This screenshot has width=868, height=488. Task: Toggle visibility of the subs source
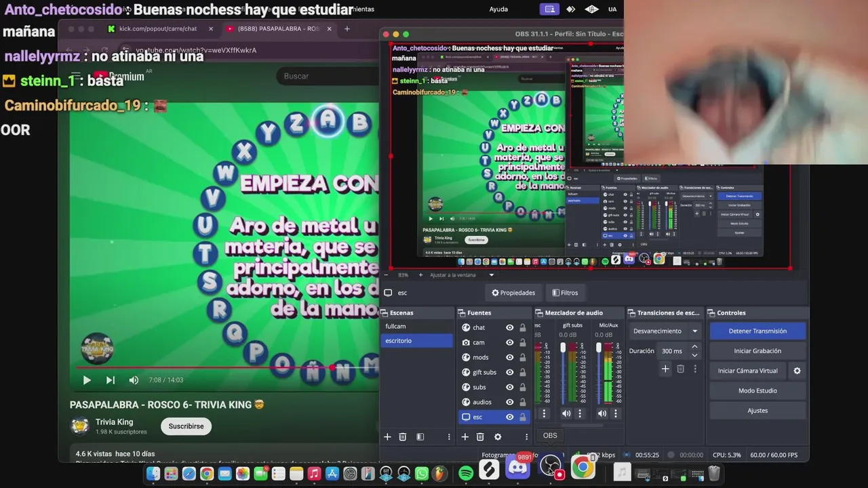click(x=510, y=387)
